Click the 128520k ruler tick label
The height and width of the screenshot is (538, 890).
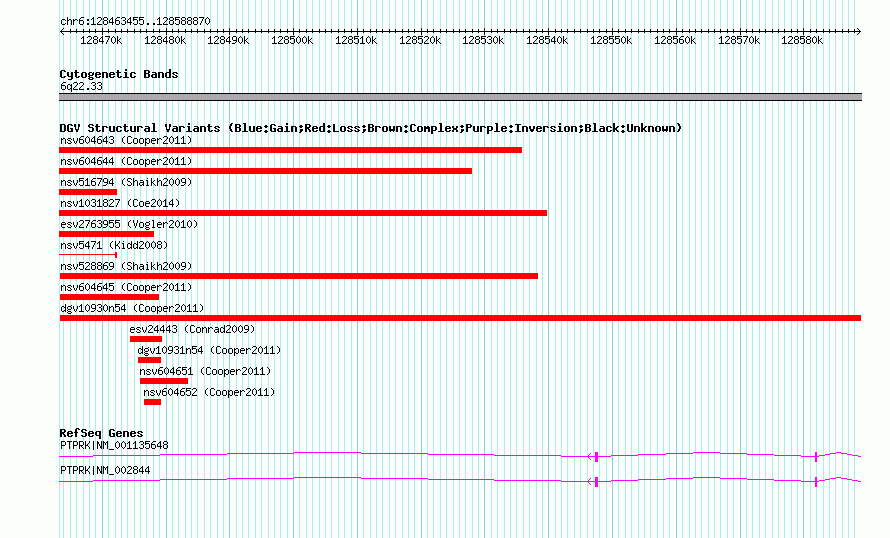419,40
